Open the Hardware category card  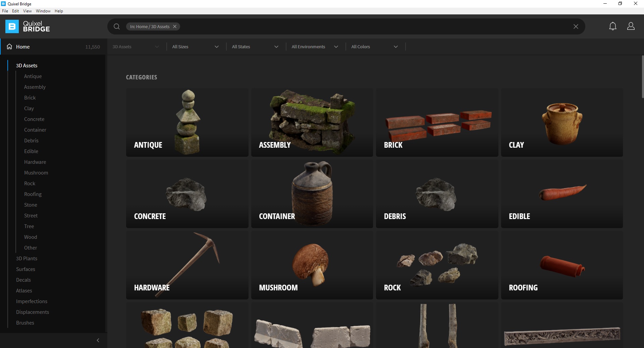[x=187, y=265]
